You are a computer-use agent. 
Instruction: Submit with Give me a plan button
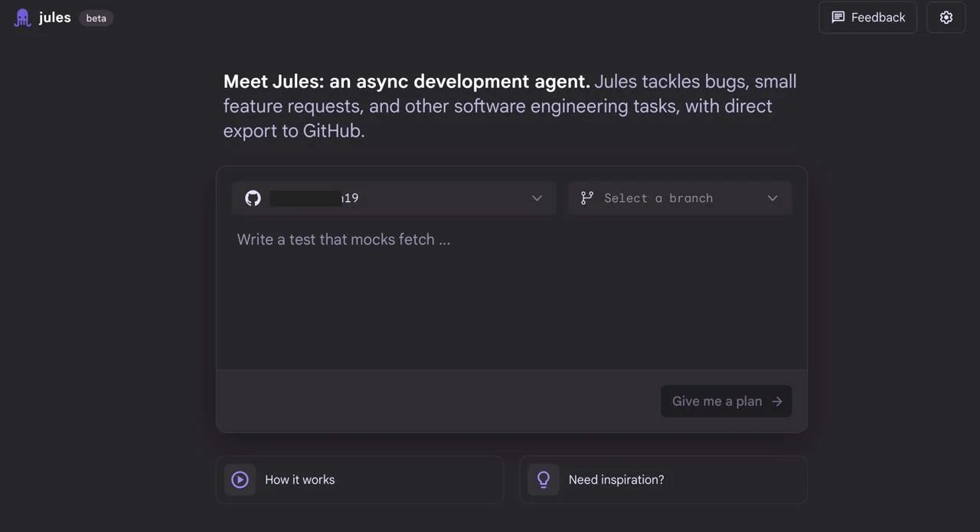click(x=727, y=401)
